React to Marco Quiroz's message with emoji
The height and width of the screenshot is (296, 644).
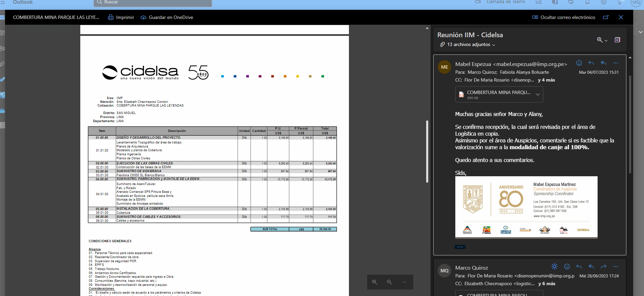click(x=567, y=267)
